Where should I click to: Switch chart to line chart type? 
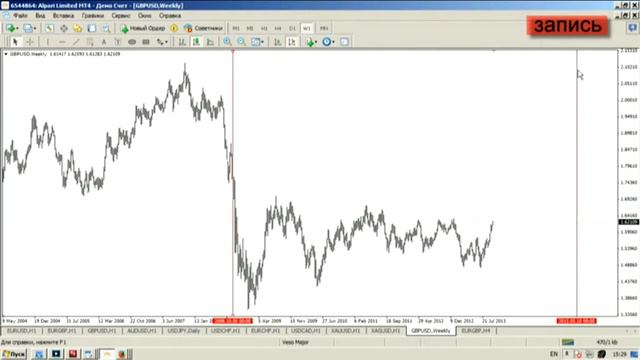(x=210, y=42)
